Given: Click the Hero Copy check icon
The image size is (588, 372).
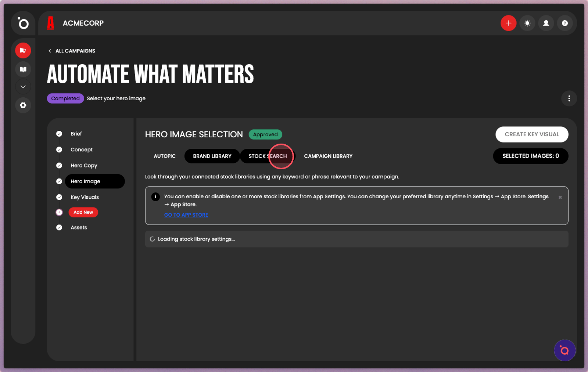Looking at the screenshot, I should [x=59, y=166].
